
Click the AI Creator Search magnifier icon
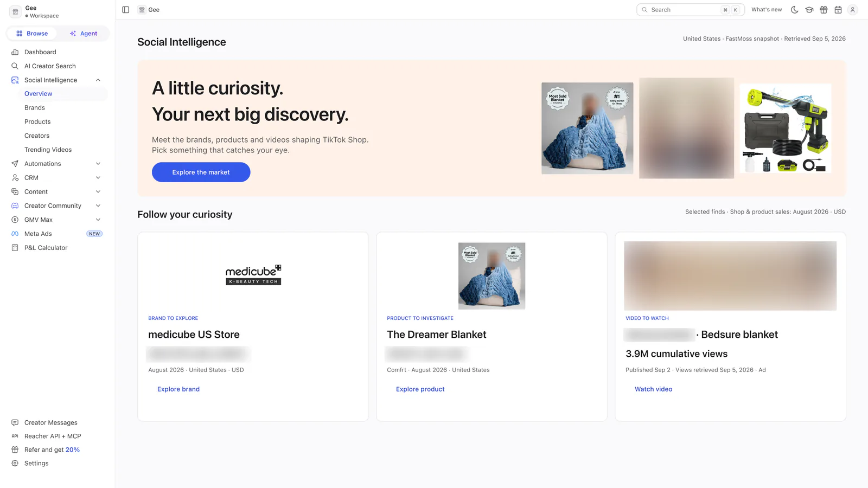pos(15,66)
